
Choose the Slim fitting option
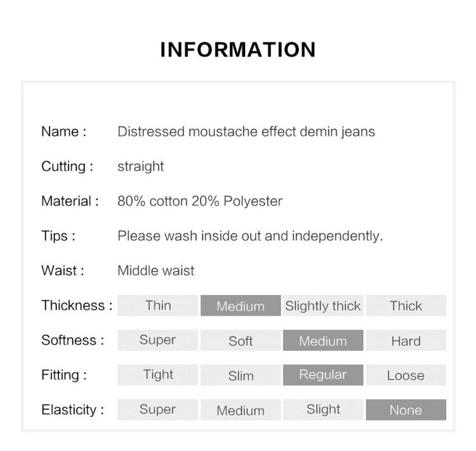point(241,375)
